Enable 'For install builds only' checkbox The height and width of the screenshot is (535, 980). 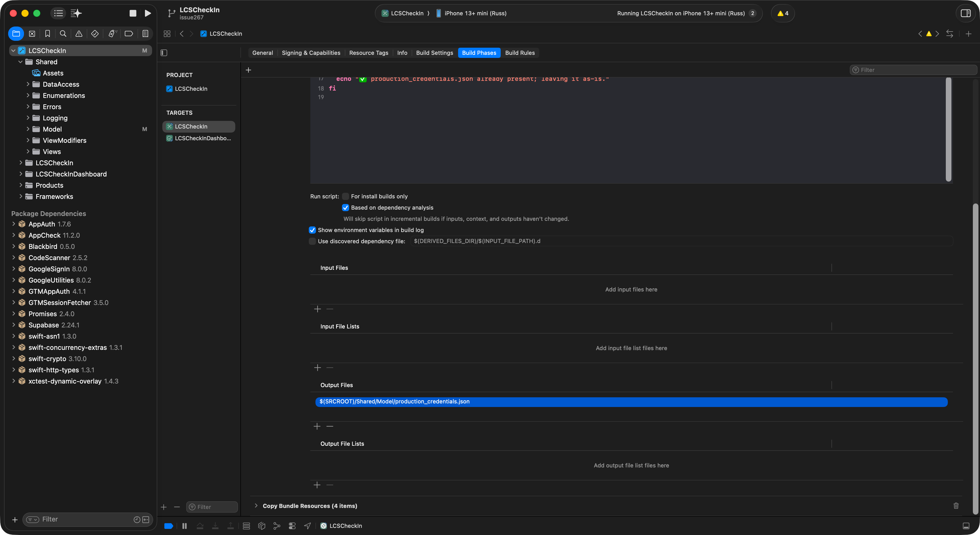coord(346,197)
